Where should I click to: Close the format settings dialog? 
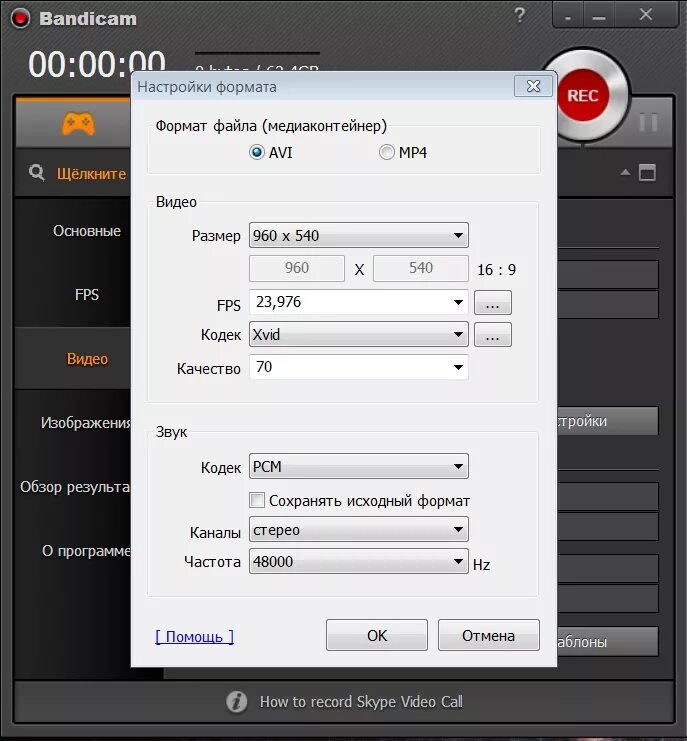[x=533, y=86]
